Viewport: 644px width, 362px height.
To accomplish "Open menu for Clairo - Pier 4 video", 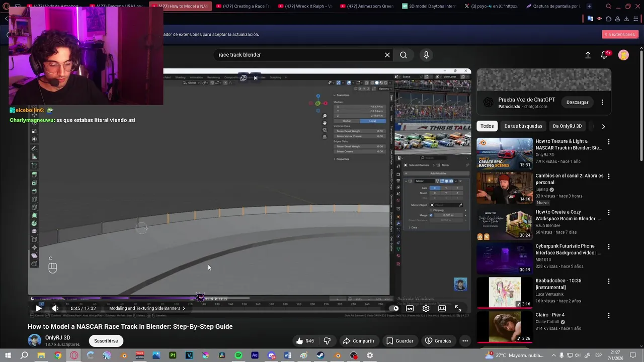I will (608, 315).
